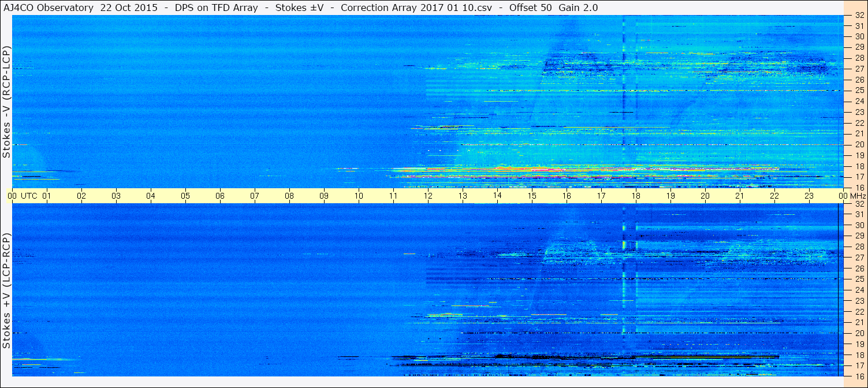
Task: Click the AJ4CO Observatory title text
Action: pos(48,8)
